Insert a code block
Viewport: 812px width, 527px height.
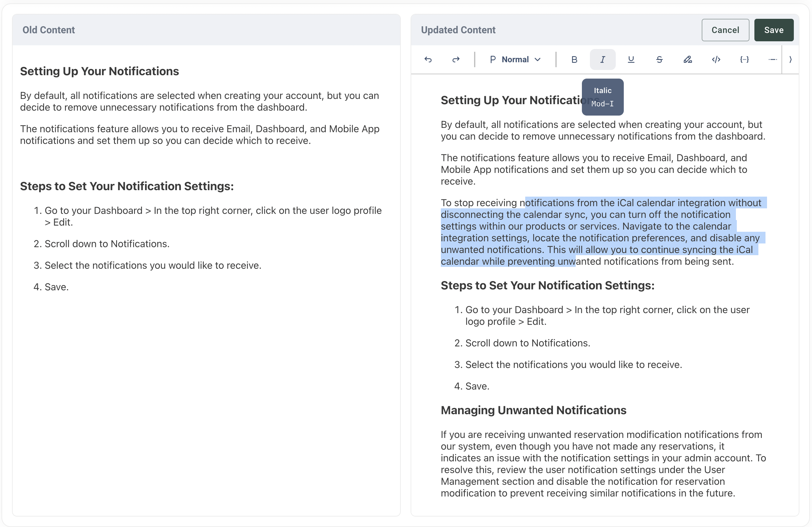[744, 59]
